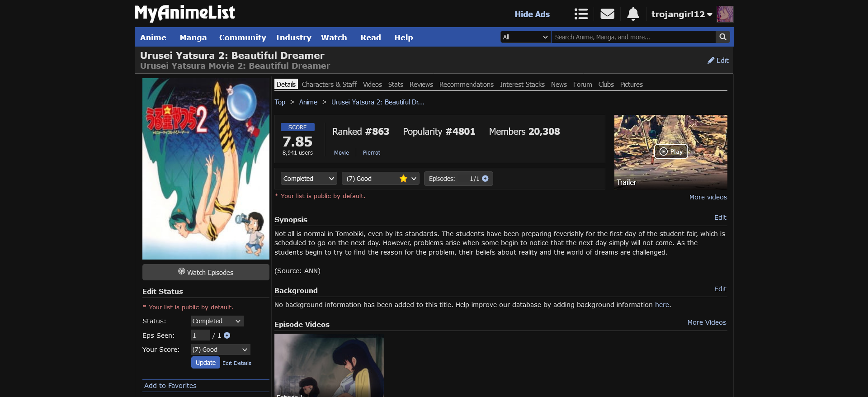
Task: Switch to the Clubs tab
Action: point(606,85)
